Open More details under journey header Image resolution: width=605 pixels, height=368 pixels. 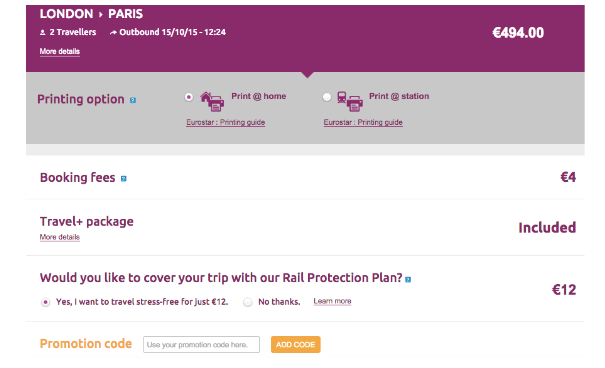tap(60, 51)
